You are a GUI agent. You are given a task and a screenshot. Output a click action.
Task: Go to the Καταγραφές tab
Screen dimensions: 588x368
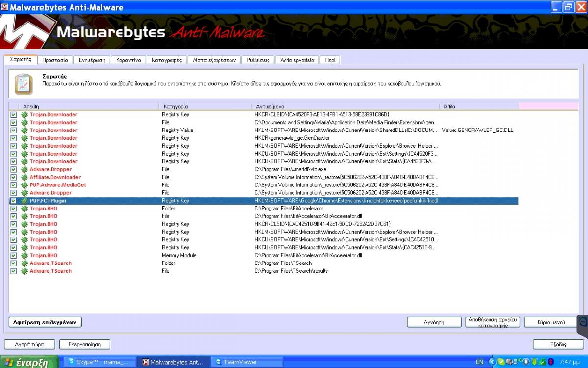tap(167, 60)
